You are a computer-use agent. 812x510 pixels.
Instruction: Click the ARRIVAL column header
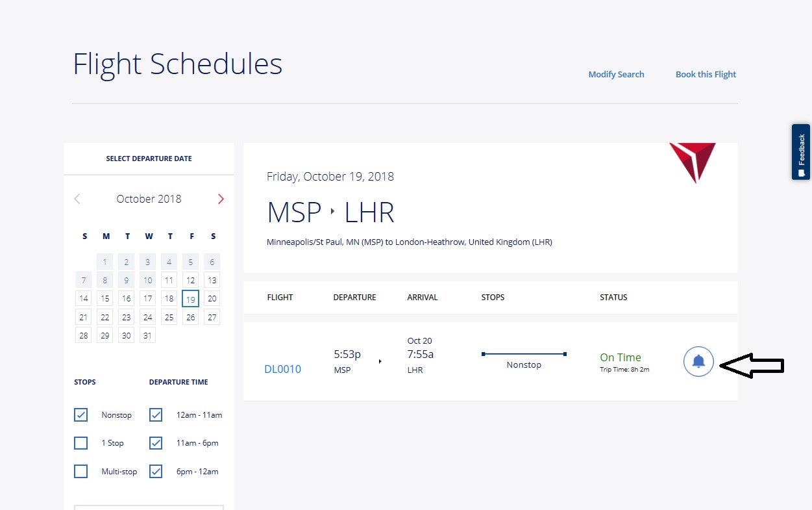(423, 297)
